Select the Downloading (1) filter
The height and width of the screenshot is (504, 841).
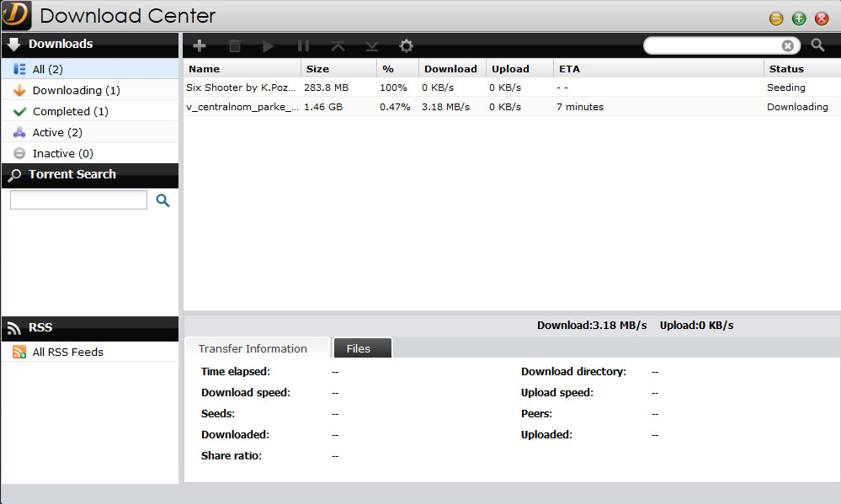[x=76, y=90]
